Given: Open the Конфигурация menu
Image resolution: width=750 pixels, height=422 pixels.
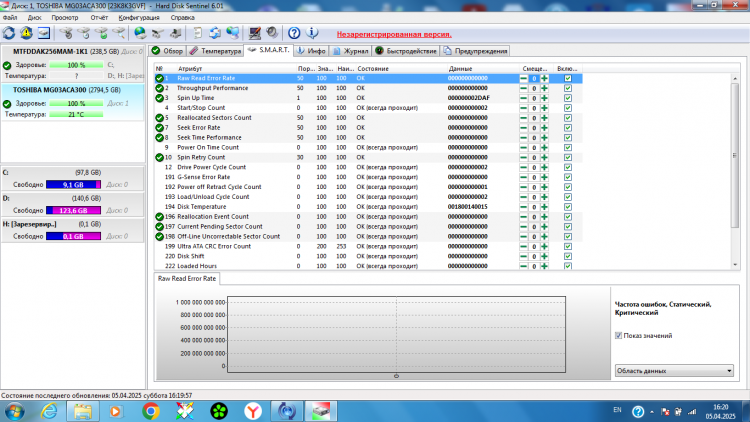Looking at the screenshot, I should 139,17.
